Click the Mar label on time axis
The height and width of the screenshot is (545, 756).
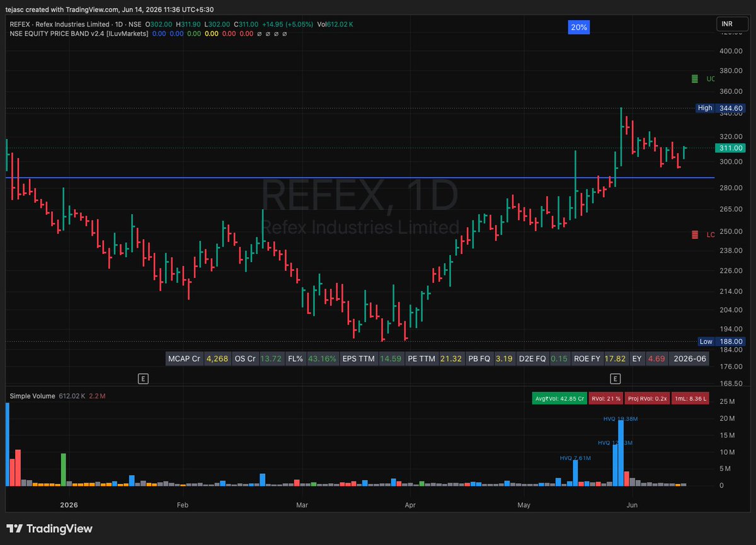(x=302, y=505)
